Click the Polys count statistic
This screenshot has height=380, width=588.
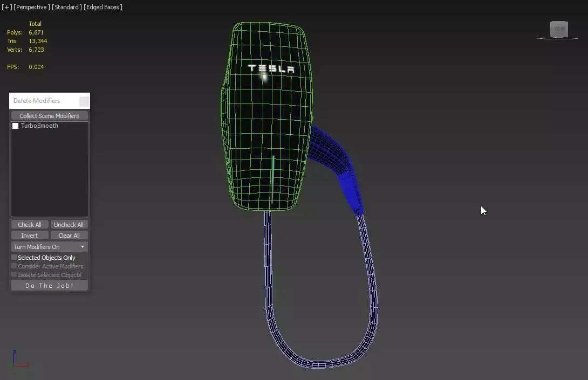click(25, 32)
